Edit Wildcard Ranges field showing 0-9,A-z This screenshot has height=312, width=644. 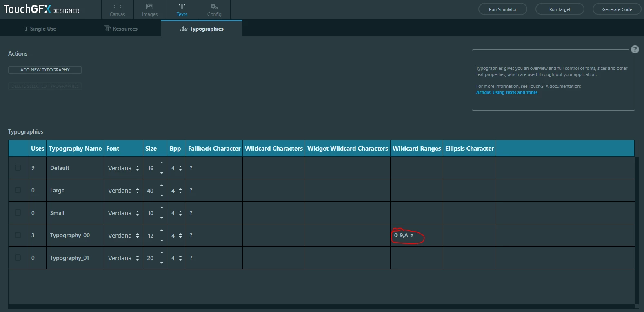point(416,235)
